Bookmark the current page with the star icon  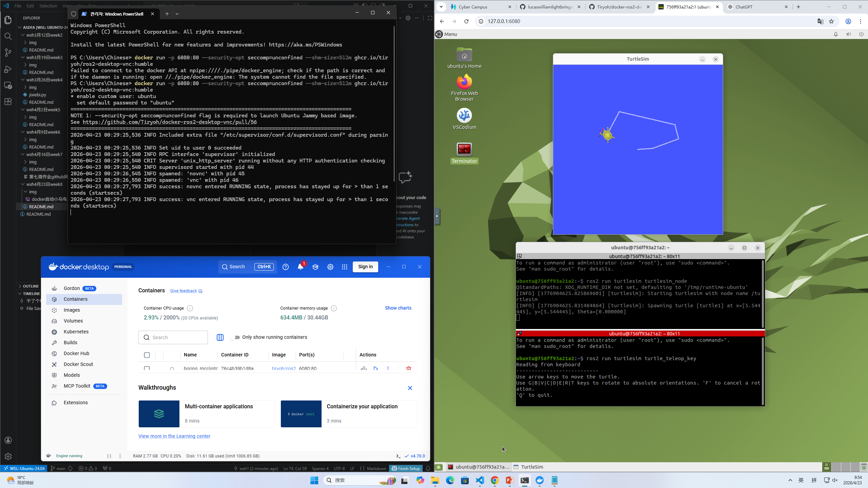click(x=831, y=21)
